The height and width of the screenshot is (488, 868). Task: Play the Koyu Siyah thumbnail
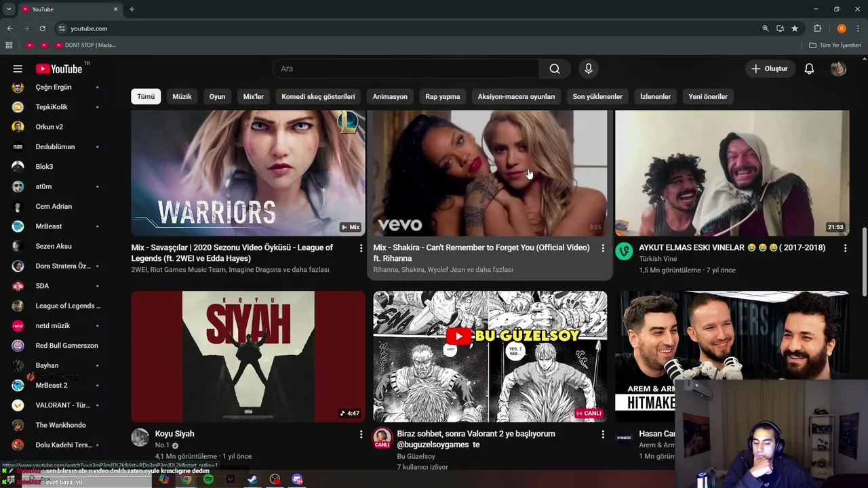248,357
